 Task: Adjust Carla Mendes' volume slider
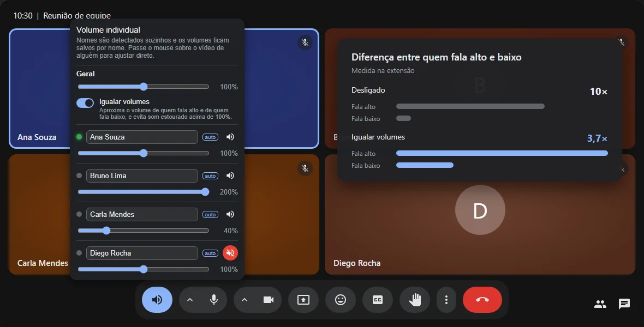click(144, 231)
